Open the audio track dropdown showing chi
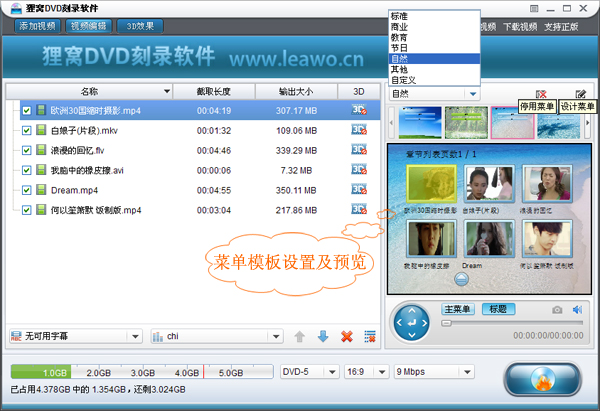600x411 pixels. coord(217,336)
